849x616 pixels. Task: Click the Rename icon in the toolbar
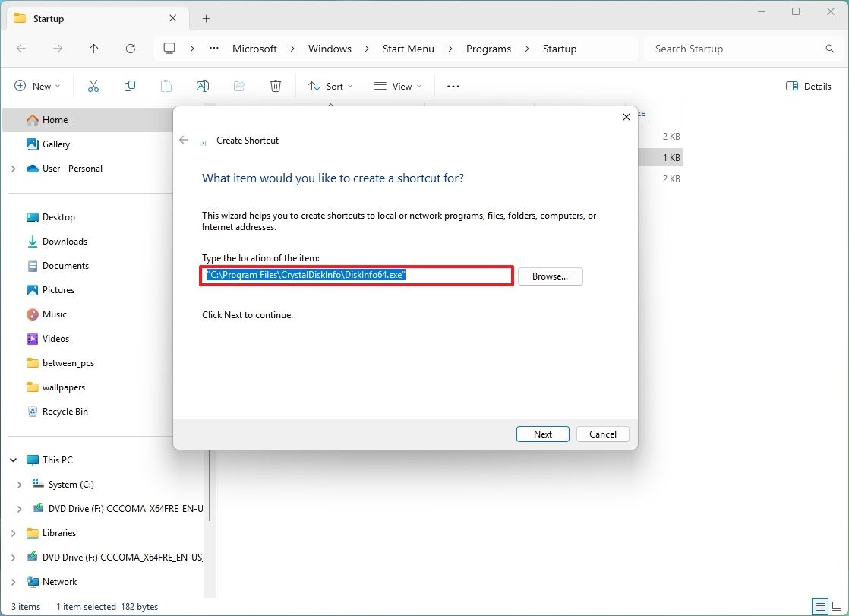[202, 86]
